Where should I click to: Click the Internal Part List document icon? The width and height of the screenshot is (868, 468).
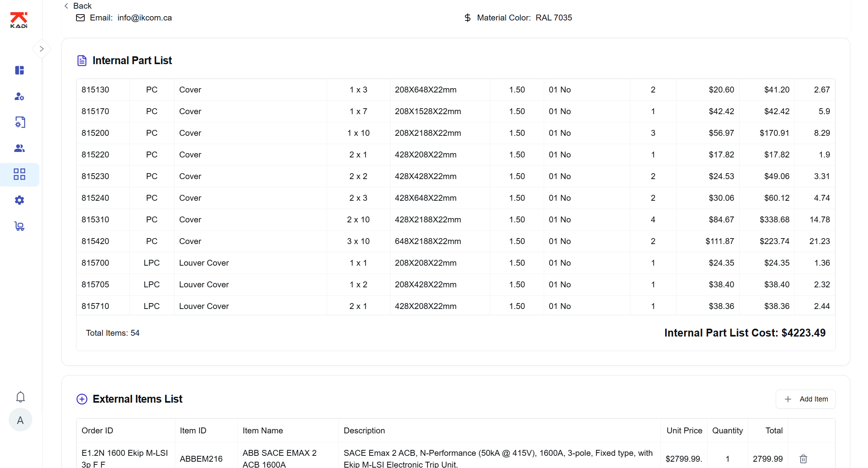click(82, 61)
